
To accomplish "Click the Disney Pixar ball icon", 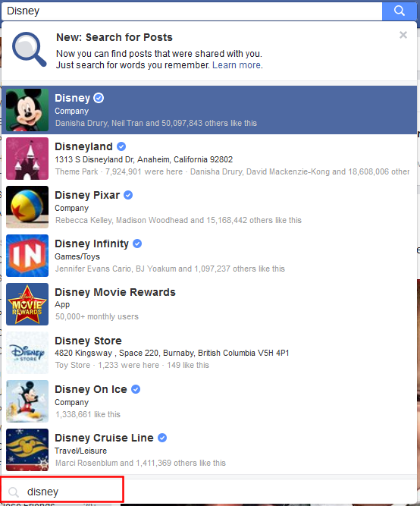I will pyautogui.click(x=27, y=207).
